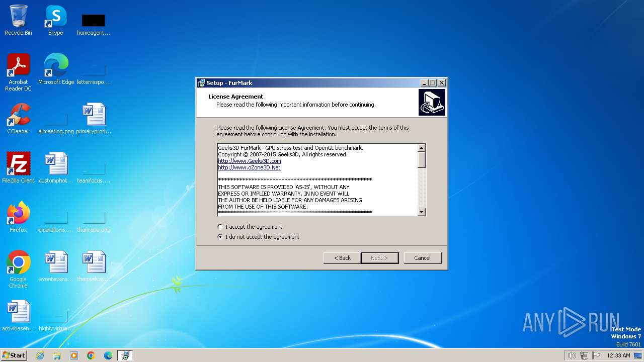The width and height of the screenshot is (644, 362).
Task: Select the allmeeting.png desktop file
Action: click(x=56, y=123)
